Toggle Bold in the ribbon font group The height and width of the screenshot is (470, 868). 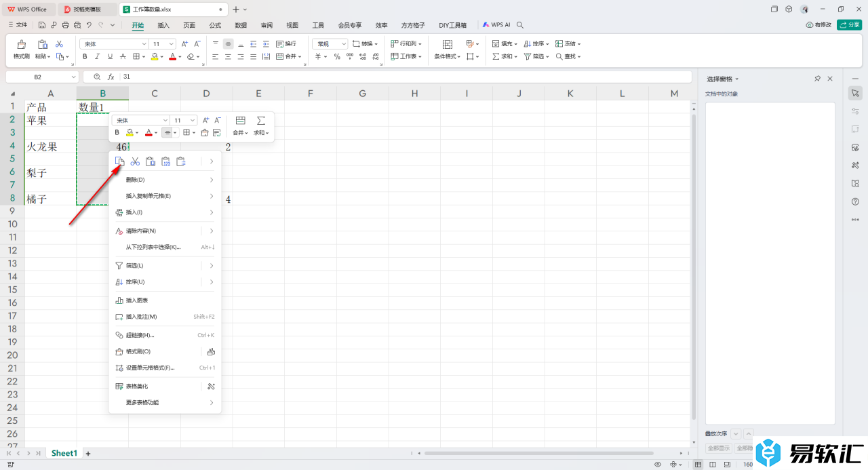tap(85, 57)
